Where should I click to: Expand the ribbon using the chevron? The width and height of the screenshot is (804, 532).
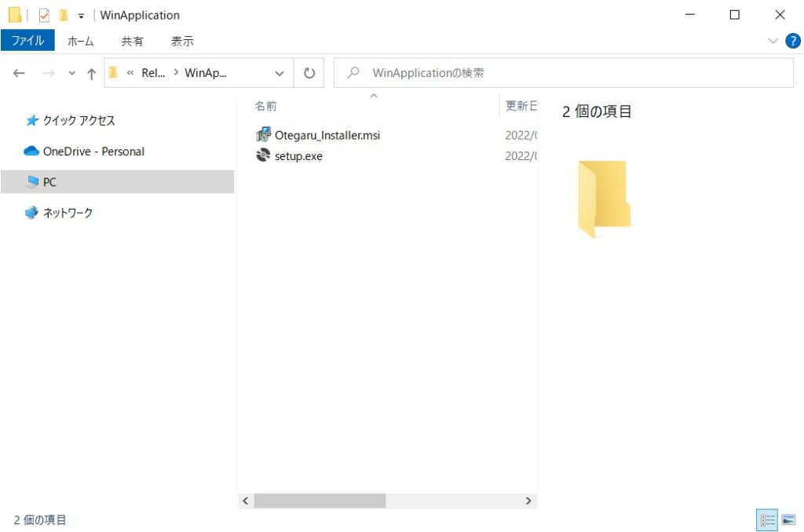771,41
